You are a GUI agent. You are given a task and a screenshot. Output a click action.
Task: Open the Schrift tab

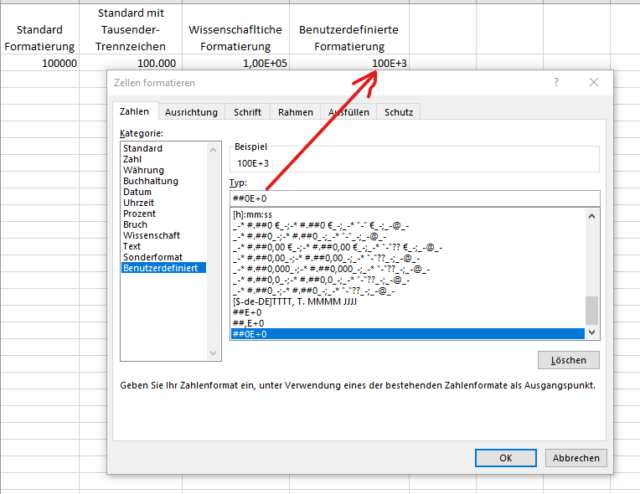point(247,112)
